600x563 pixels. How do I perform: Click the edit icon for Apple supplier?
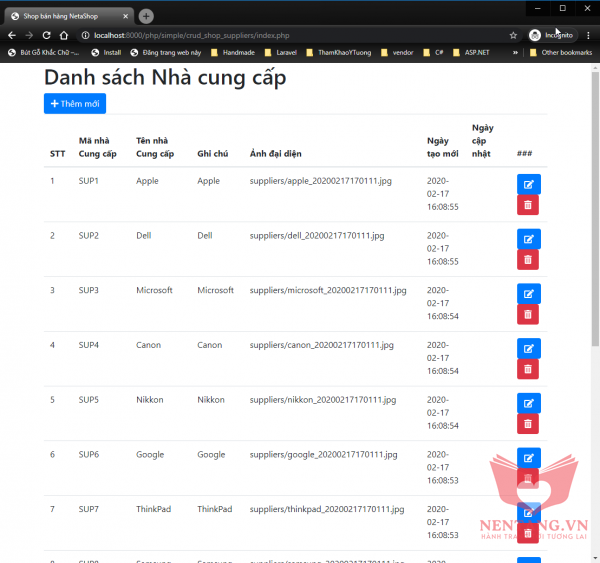(x=527, y=184)
